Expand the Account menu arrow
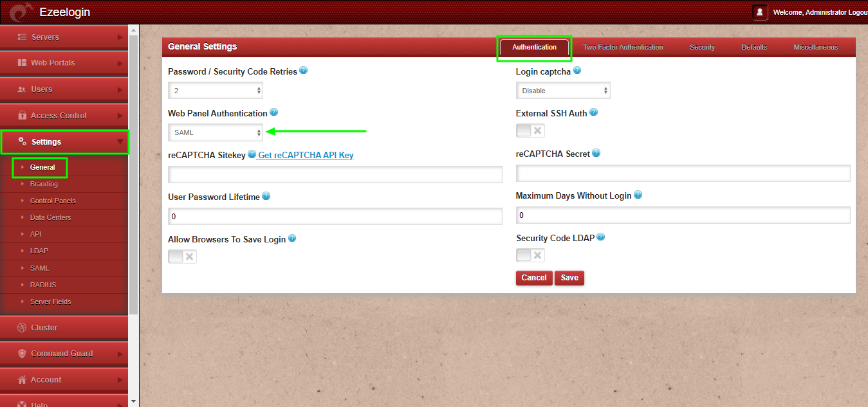Image resolution: width=868 pixels, height=407 pixels. 120,380
